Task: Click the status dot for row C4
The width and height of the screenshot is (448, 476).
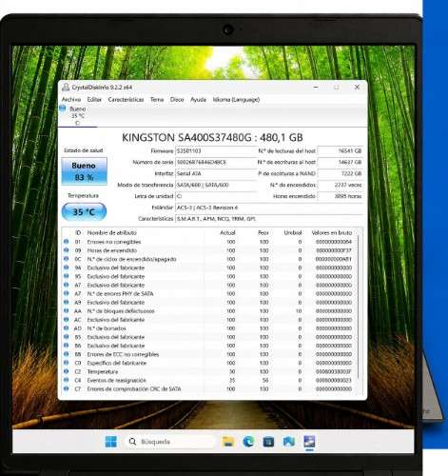Action: click(x=66, y=380)
